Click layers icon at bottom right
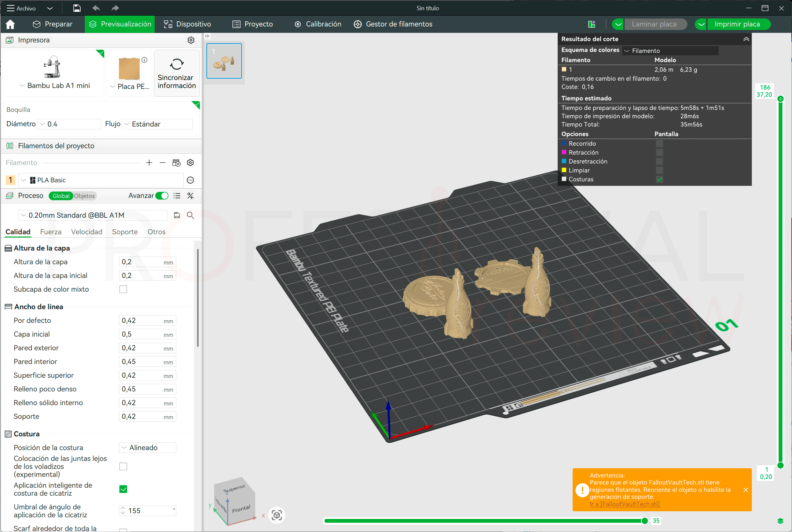 click(x=781, y=521)
